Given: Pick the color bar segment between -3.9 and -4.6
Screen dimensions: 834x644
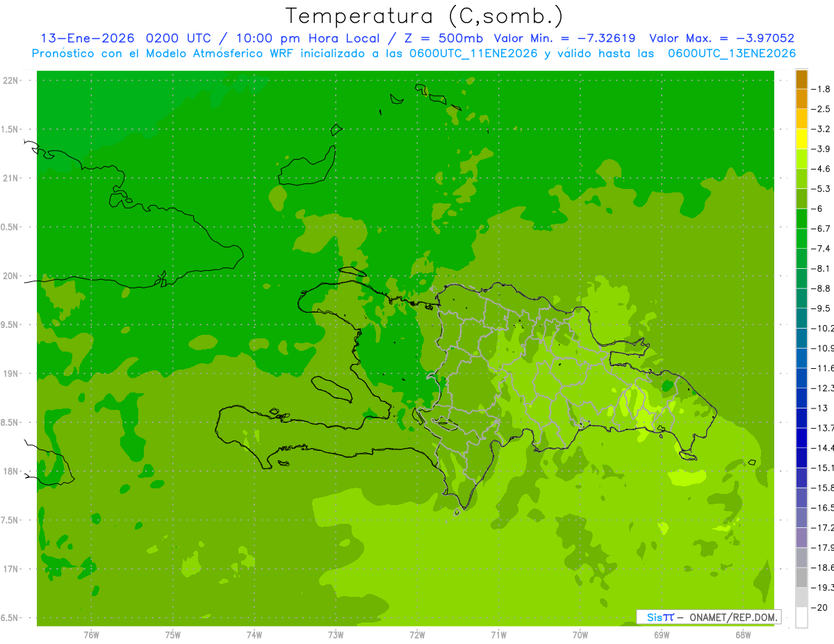Looking at the screenshot, I should [801, 158].
